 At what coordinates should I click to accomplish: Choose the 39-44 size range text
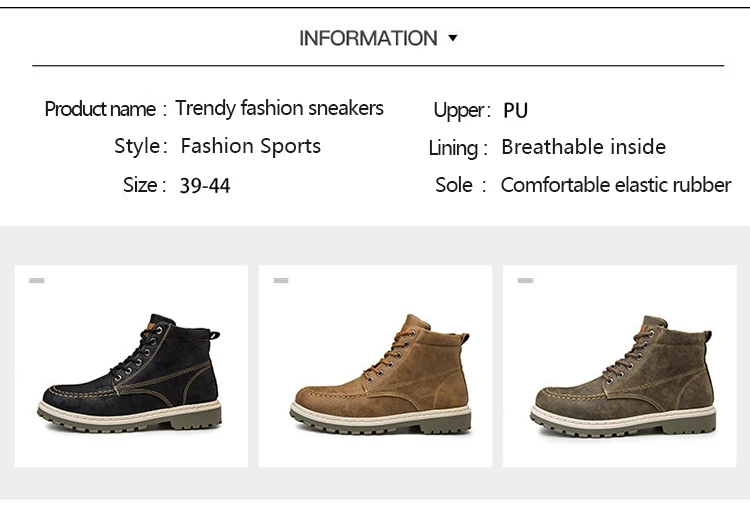[x=205, y=186]
